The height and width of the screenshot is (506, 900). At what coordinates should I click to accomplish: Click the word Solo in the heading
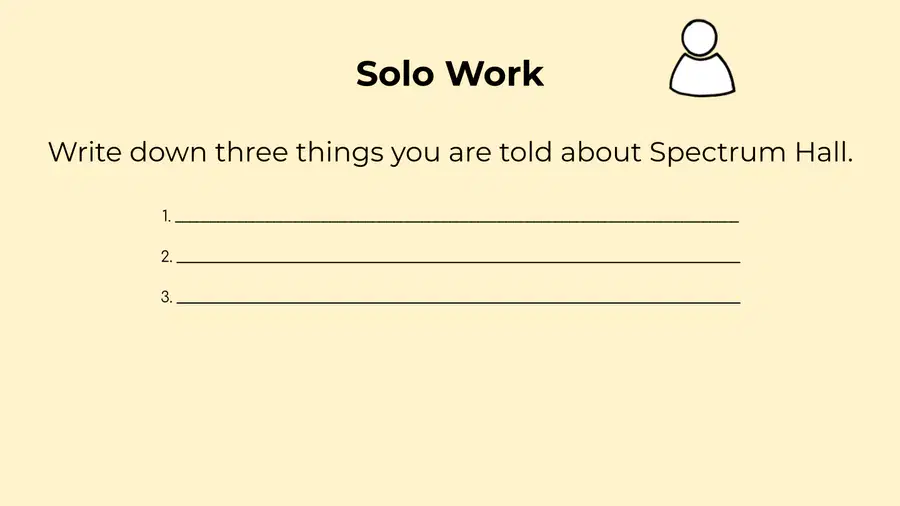pyautogui.click(x=394, y=73)
